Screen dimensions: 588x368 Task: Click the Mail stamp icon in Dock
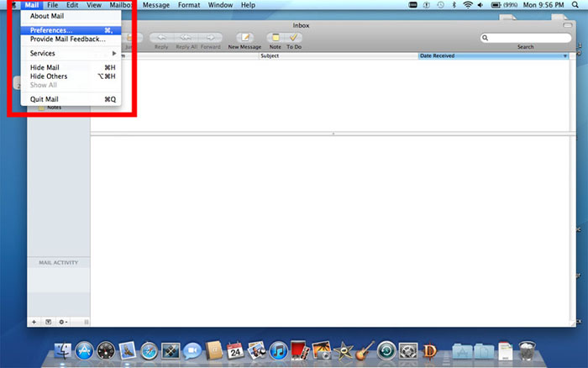click(x=128, y=351)
